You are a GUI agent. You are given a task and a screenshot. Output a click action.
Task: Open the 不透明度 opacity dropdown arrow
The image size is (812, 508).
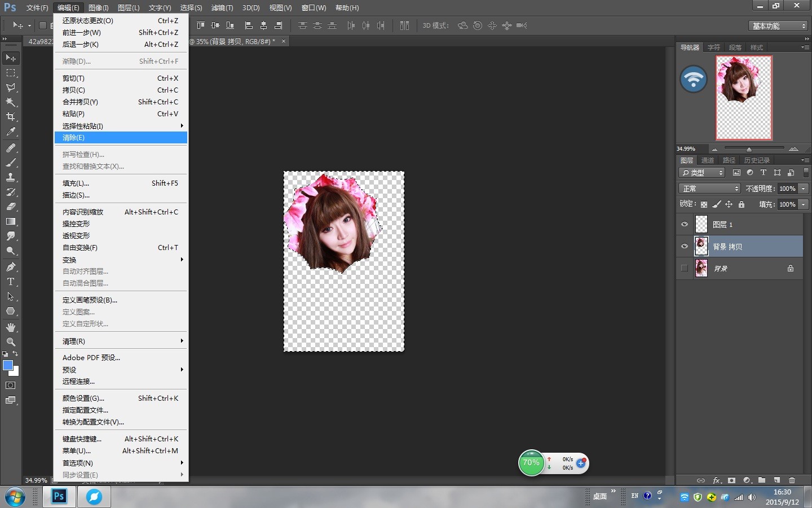804,189
